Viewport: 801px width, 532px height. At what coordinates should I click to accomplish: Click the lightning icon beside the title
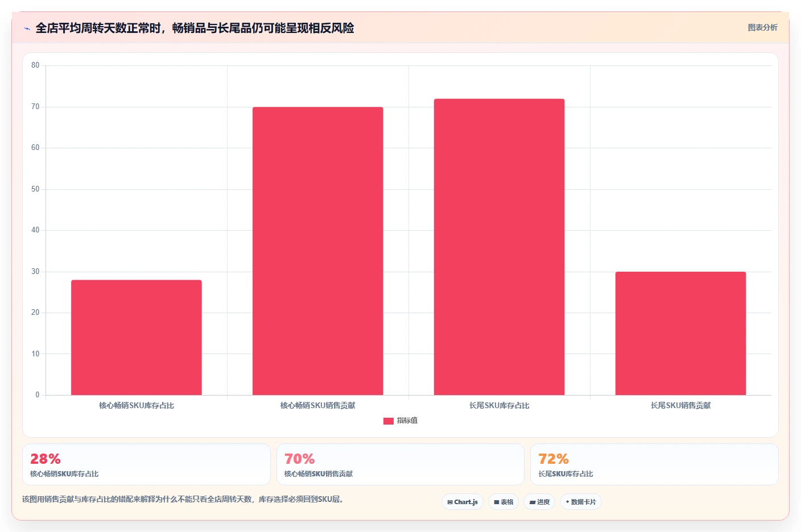[27, 28]
